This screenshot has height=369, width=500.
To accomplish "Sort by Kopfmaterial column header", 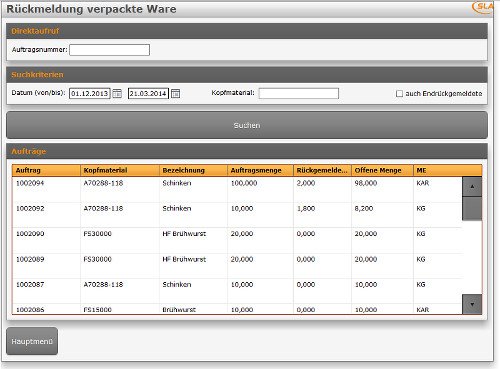I will coord(120,170).
